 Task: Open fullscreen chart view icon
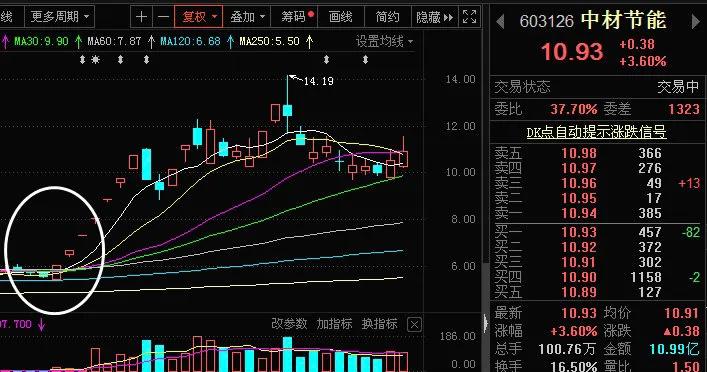click(x=469, y=17)
